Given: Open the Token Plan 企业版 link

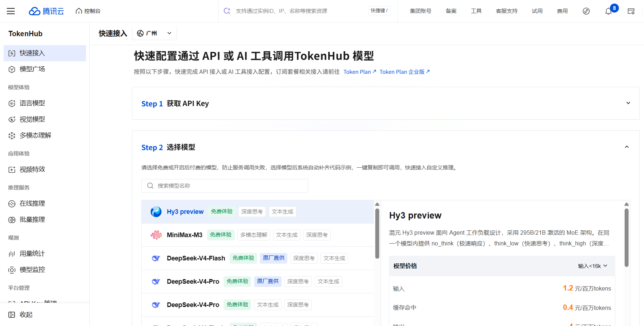Looking at the screenshot, I should pyautogui.click(x=405, y=72).
